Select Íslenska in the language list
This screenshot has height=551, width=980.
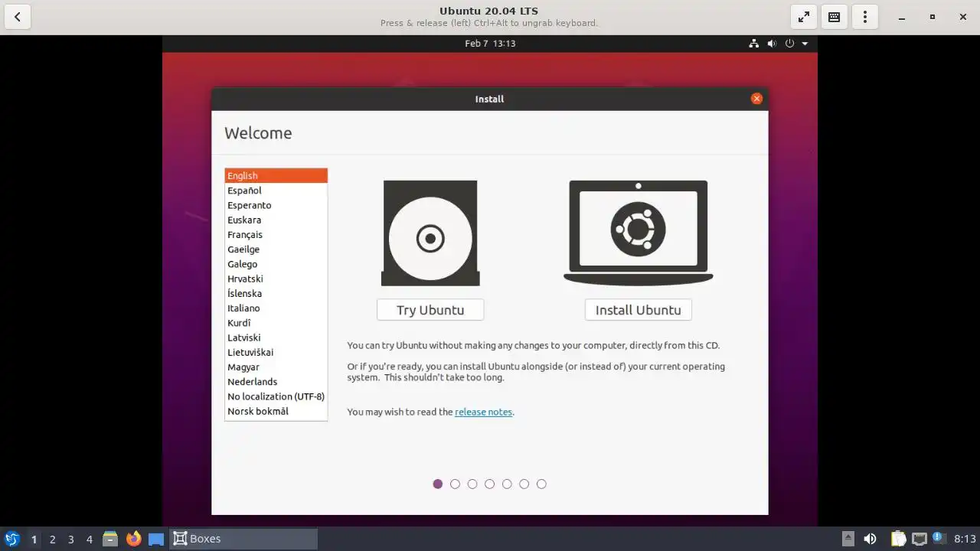276,293
